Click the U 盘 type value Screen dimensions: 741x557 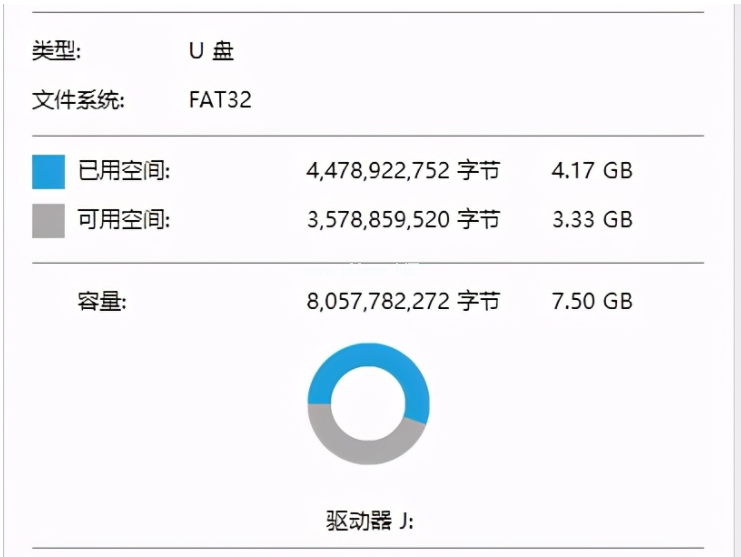[x=211, y=51]
